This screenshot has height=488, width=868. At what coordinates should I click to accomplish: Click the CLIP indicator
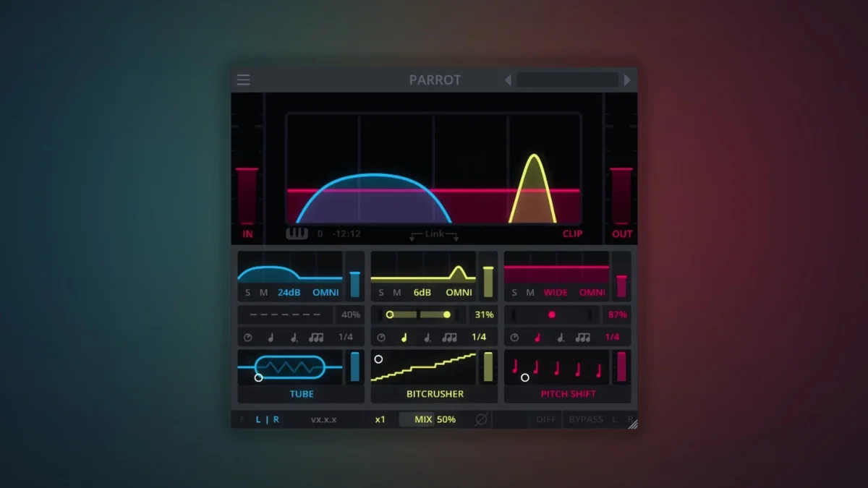[572, 234]
